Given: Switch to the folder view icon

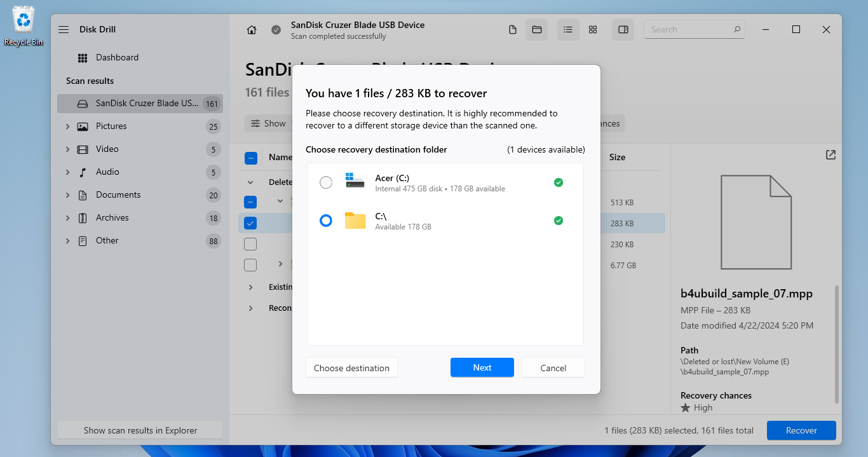Looking at the screenshot, I should (536, 30).
